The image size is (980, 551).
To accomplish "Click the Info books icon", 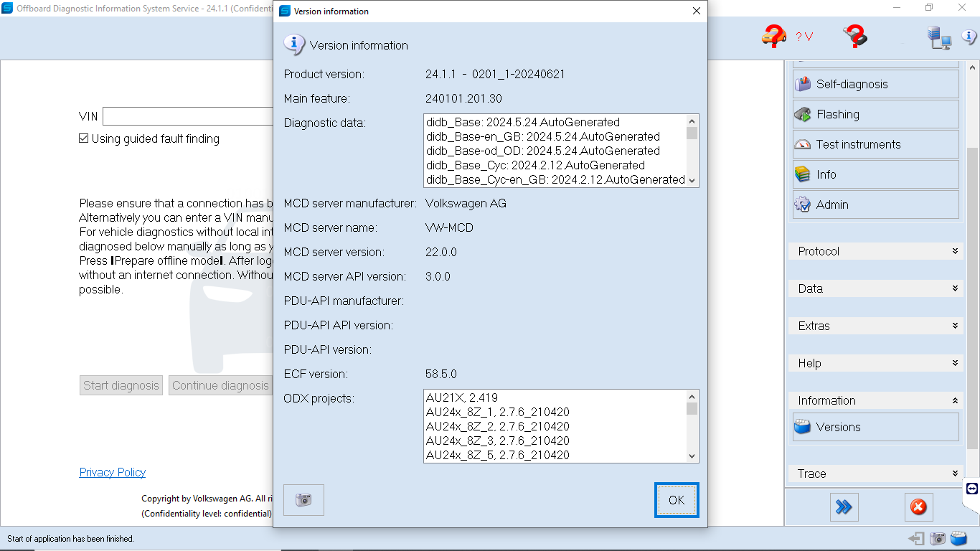I will point(803,174).
